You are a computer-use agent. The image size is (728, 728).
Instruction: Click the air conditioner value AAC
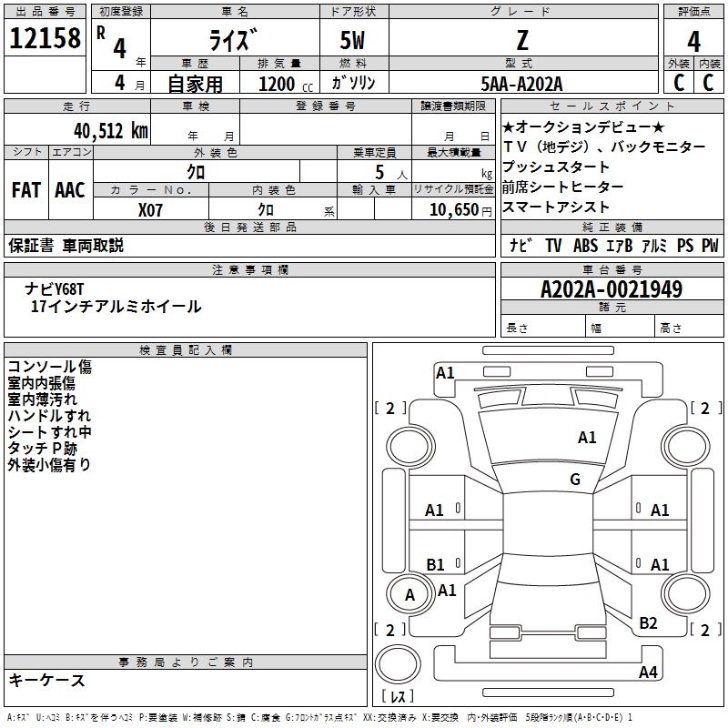70,190
